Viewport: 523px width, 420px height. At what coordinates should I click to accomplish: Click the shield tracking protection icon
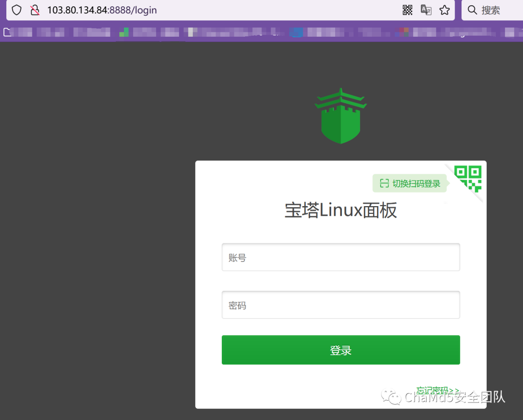[16, 10]
